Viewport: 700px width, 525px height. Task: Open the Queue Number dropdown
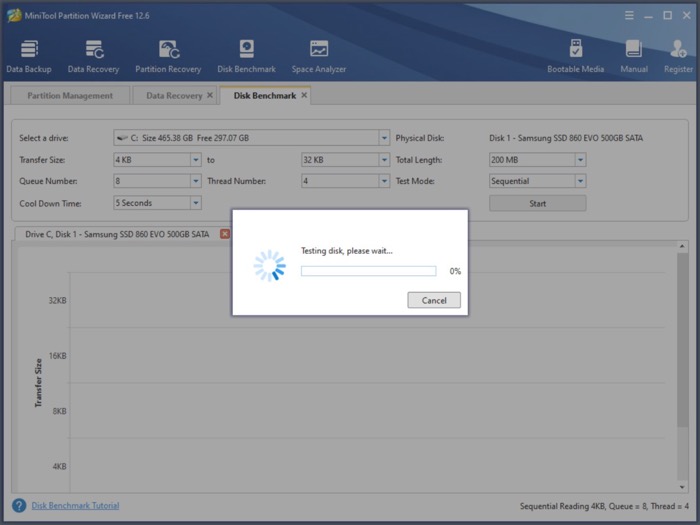pos(196,181)
